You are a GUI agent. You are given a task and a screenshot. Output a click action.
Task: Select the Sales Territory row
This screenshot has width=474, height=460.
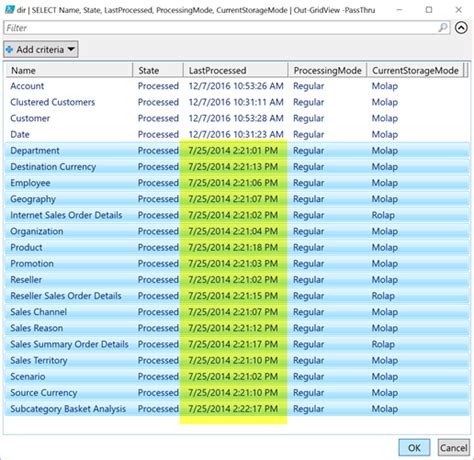pos(237,360)
